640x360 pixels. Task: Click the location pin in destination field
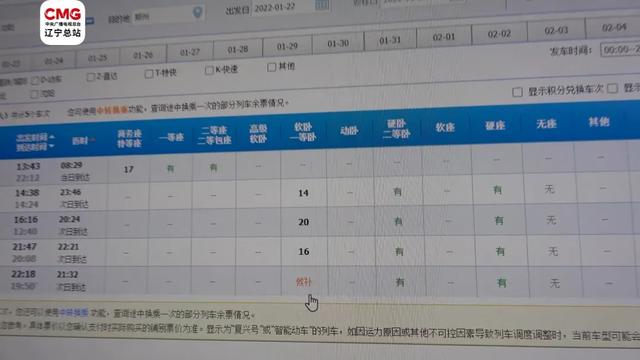[x=198, y=13]
